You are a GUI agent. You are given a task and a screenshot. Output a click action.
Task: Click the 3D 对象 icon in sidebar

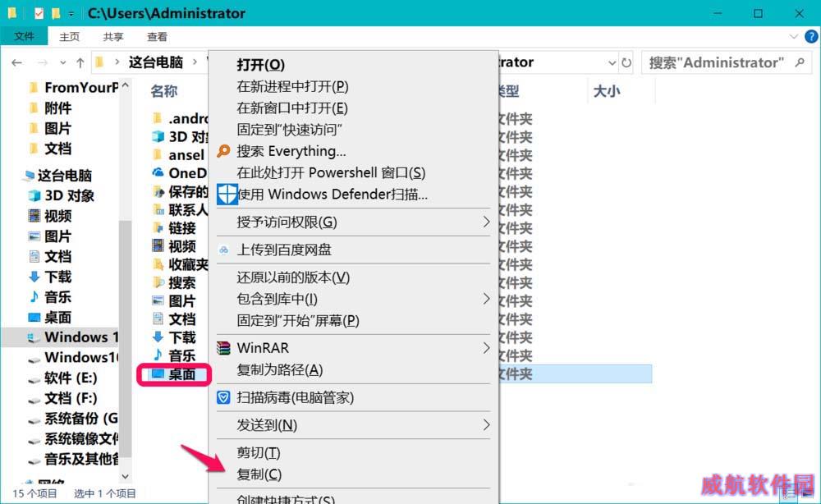click(34, 195)
